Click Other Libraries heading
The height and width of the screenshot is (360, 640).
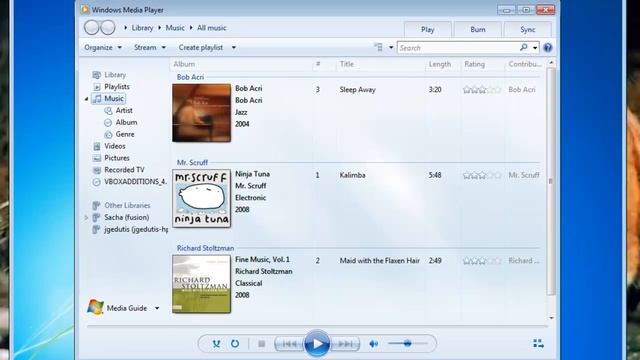tap(127, 205)
